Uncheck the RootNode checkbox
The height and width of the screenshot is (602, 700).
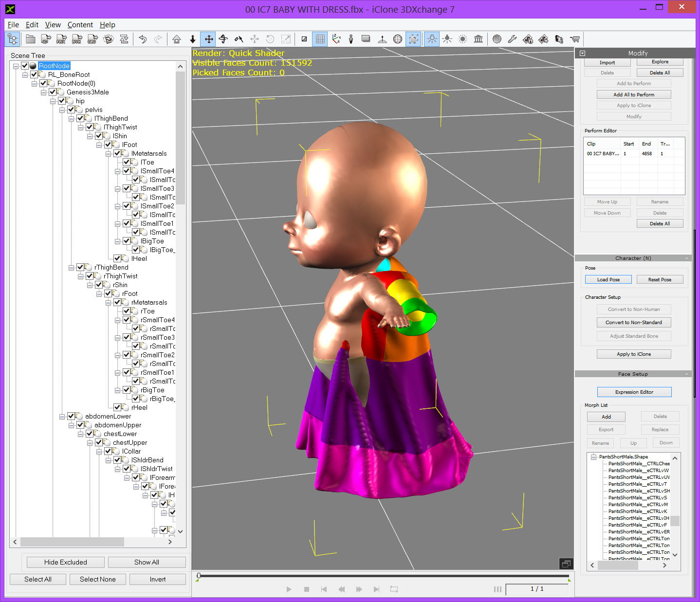24,66
